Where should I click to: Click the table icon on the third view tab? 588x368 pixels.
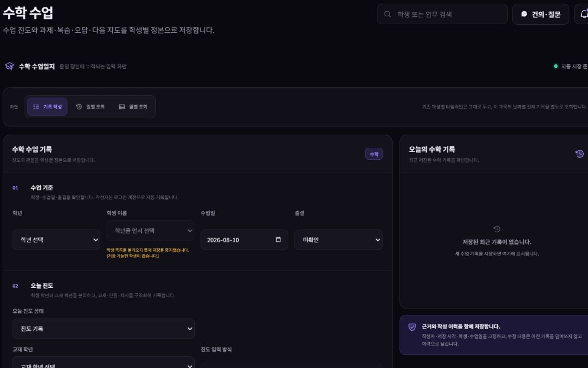(122, 107)
